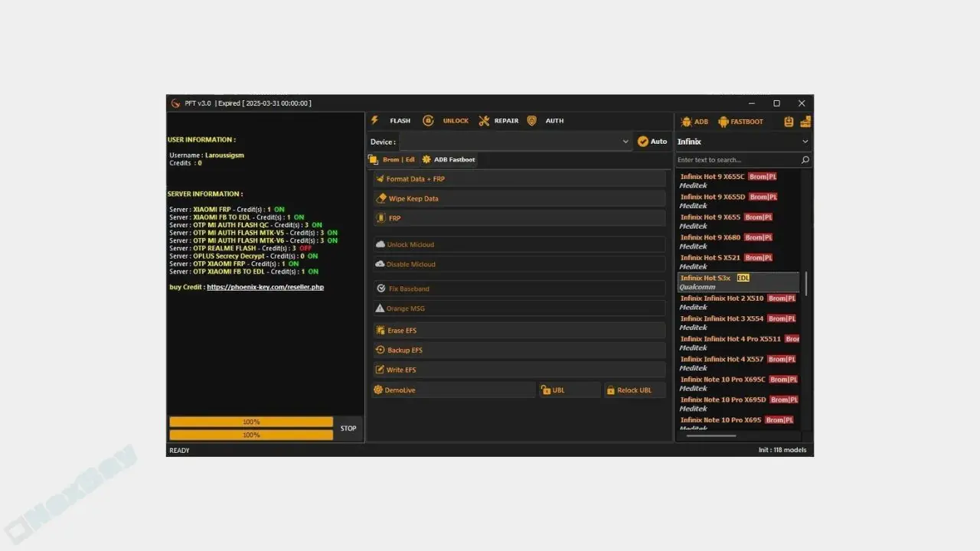Image resolution: width=980 pixels, height=551 pixels.
Task: Click the REPAIR wrench icon
Action: pyautogui.click(x=484, y=120)
